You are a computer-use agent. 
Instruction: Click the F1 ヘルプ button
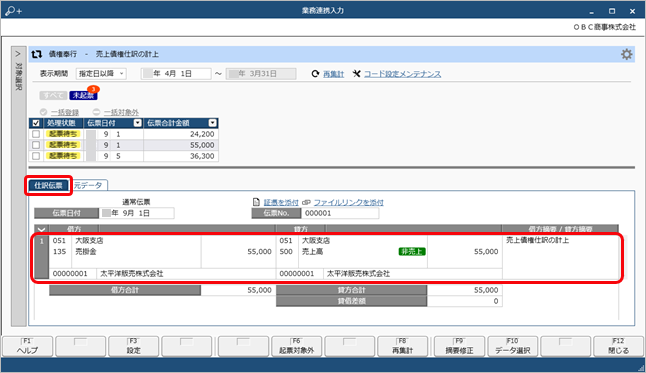pyautogui.click(x=27, y=346)
